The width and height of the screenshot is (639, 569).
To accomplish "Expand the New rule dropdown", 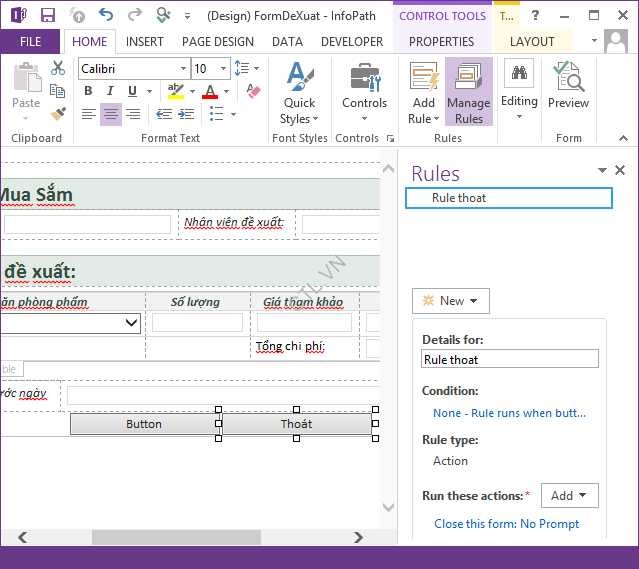I will 450,300.
